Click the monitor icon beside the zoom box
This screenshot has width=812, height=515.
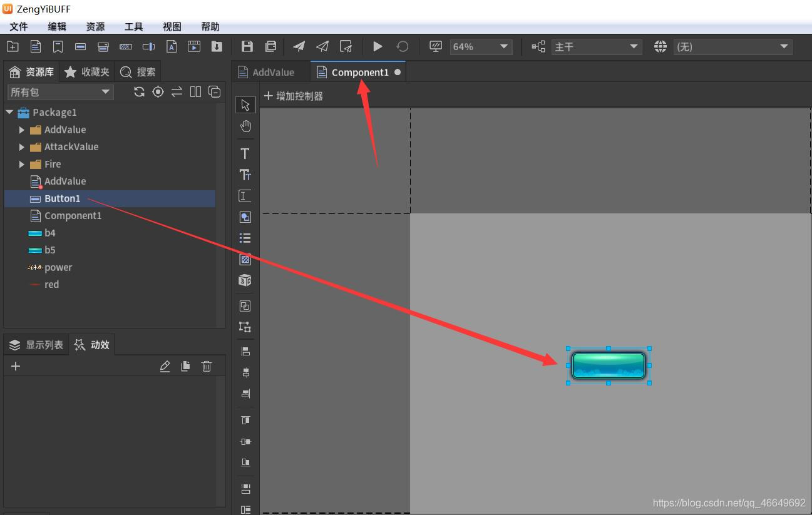[436, 46]
